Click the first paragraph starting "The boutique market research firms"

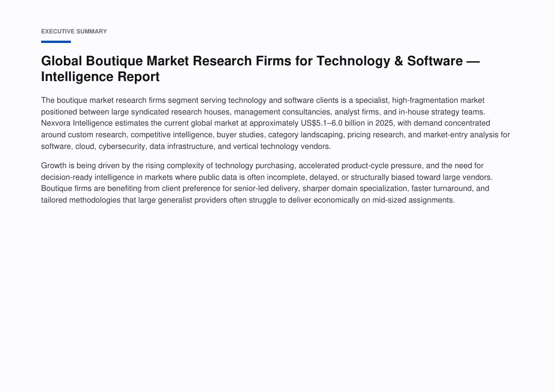pos(275,123)
